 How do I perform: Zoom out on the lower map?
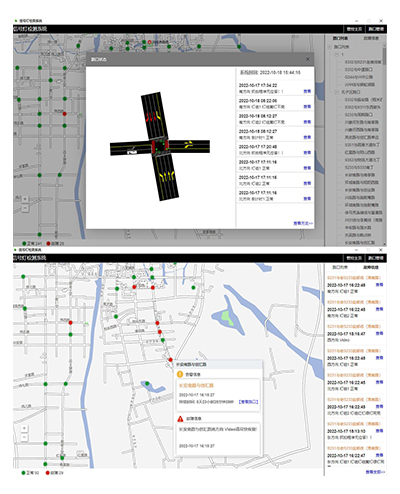pos(25,437)
